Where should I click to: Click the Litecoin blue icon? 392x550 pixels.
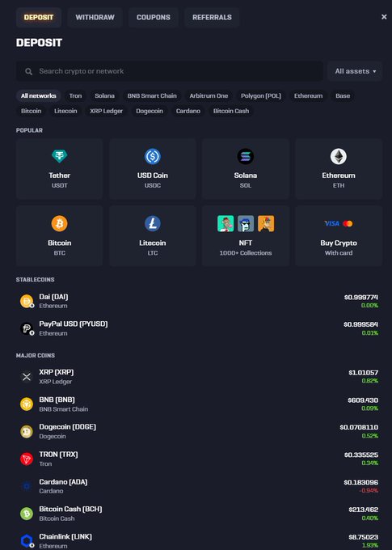(153, 223)
